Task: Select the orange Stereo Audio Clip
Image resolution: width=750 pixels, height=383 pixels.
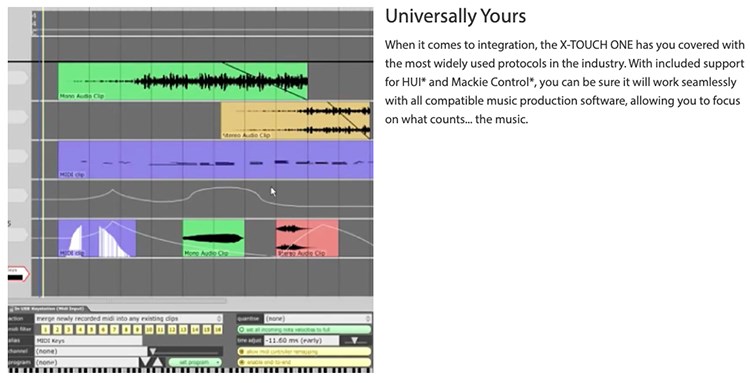Action: point(295,120)
